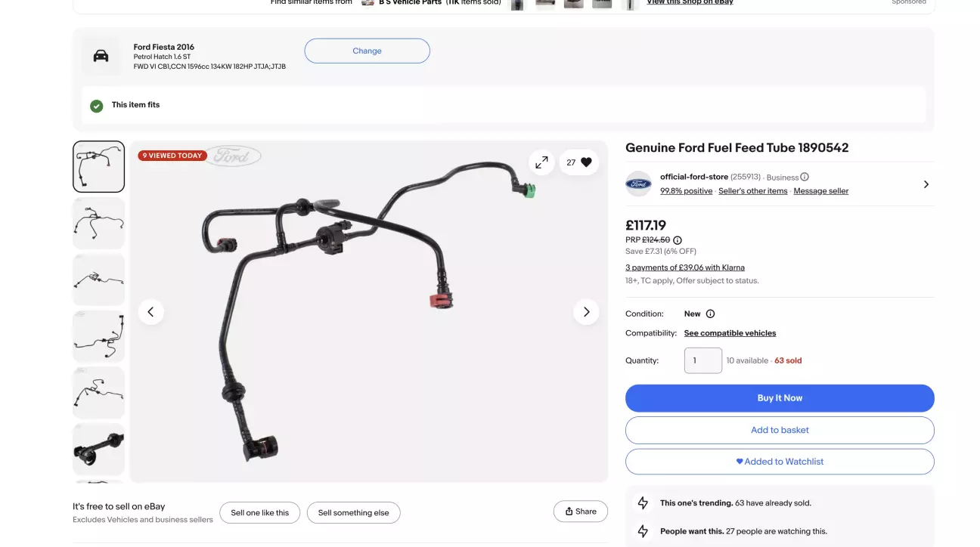Screen dimensions: 980x547
Task: Click the price £117.19
Action: click(646, 225)
